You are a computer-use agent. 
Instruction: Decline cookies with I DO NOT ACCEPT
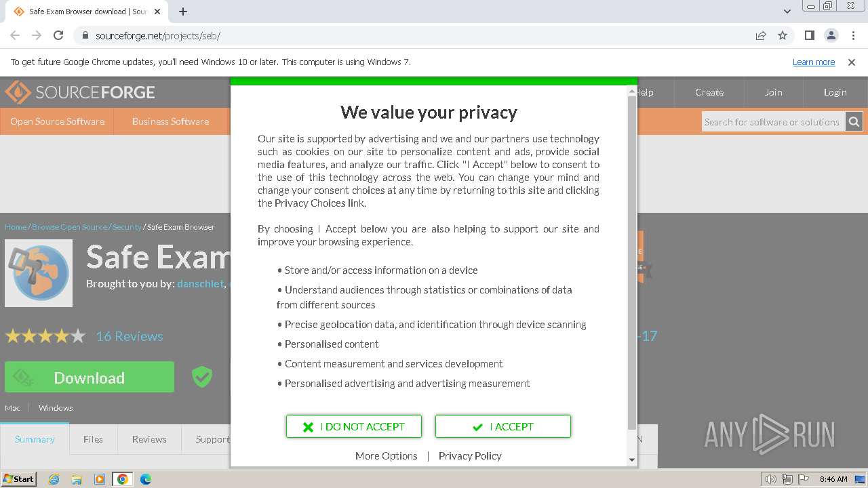coord(354,426)
